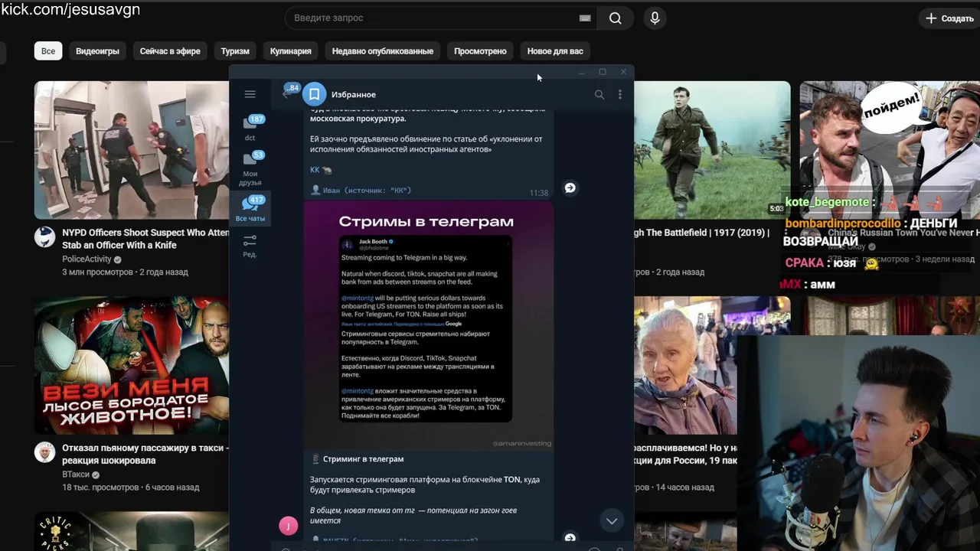Visit the PoliceActivity channel name link

click(87, 259)
